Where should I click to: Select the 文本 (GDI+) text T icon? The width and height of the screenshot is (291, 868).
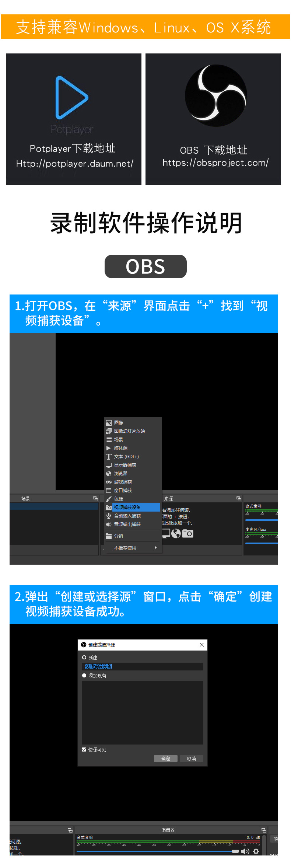tap(109, 457)
